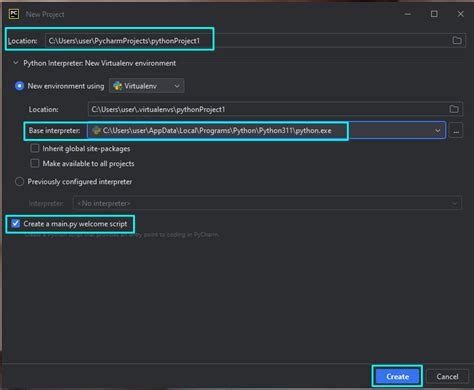Open the Virtualenv environment type dropdown
The height and width of the screenshot is (390, 474).
point(147,86)
